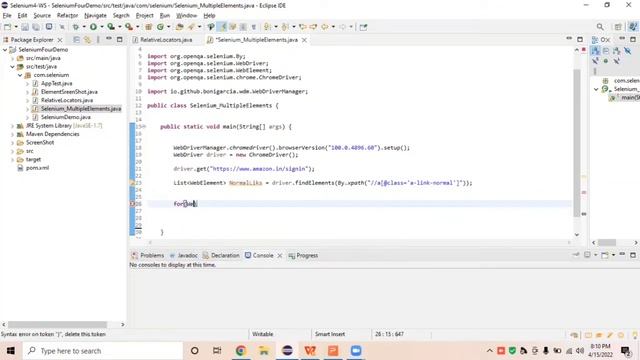Switch to the Progress tab
Viewport: 640px width, 360px height.
coord(303,256)
